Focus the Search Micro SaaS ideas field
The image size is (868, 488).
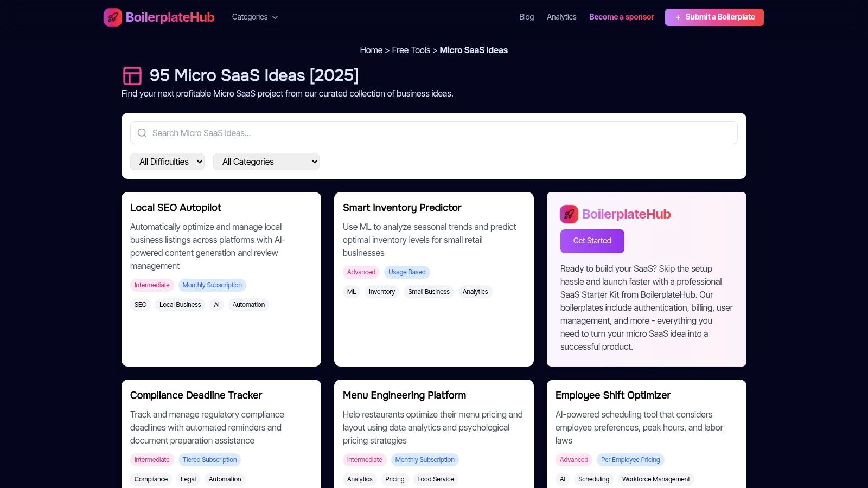point(434,133)
